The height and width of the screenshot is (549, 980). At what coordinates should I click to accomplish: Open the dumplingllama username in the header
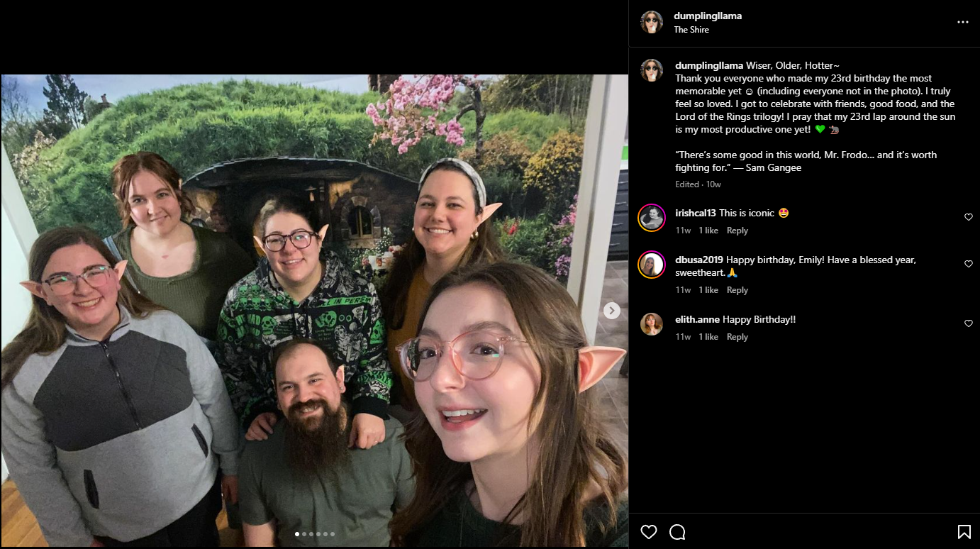pyautogui.click(x=708, y=16)
